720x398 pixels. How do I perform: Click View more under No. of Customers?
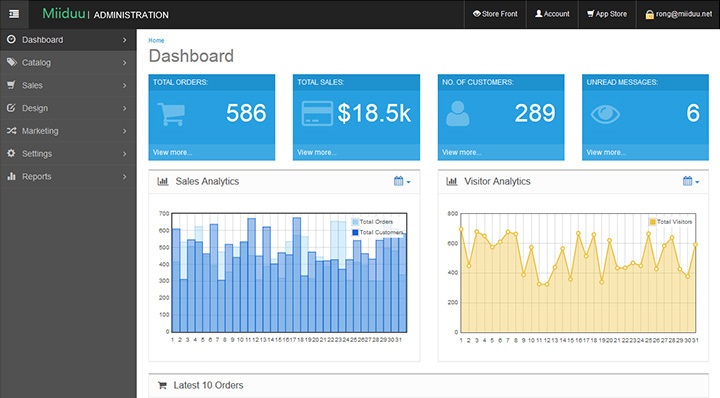click(461, 152)
